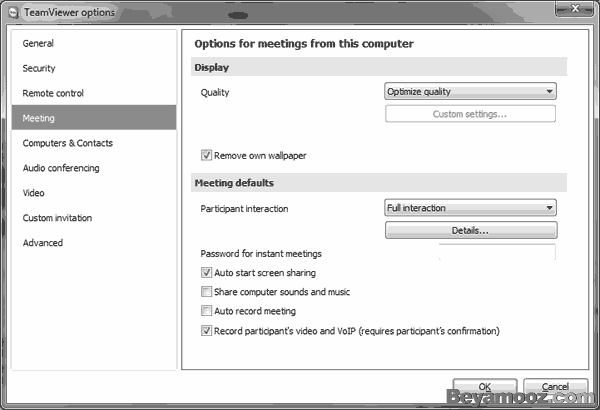Screen dimensions: 600x410
Task: Disable Auto start screen sharing
Action: pyautogui.click(x=207, y=273)
